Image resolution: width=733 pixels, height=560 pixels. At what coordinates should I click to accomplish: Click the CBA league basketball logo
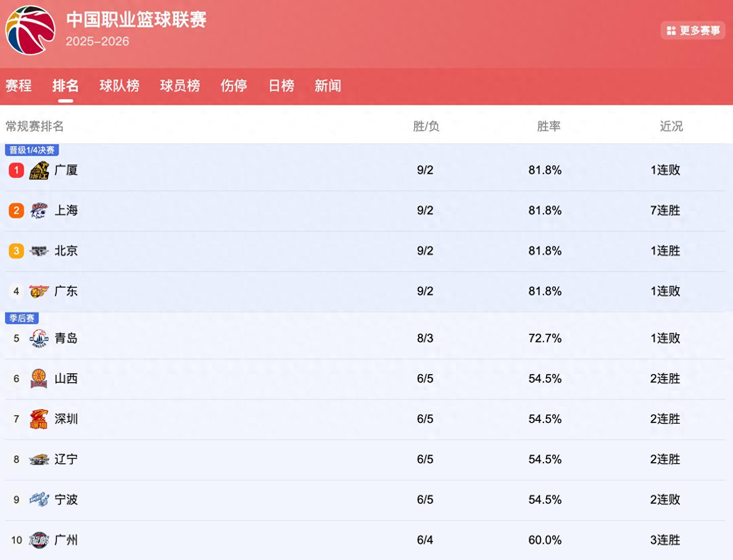pos(30,30)
